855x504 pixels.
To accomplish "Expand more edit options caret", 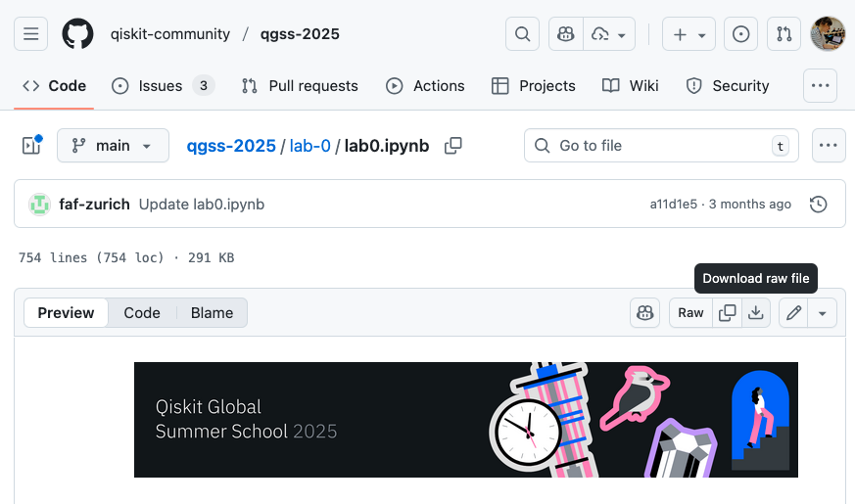I will point(823,313).
